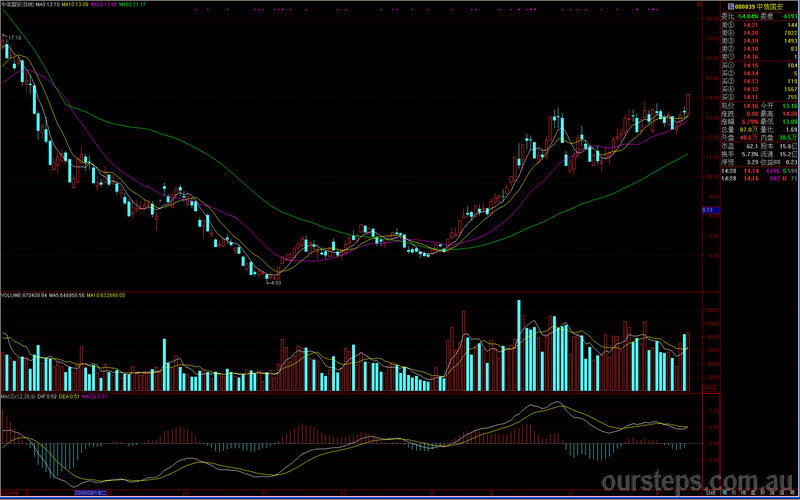Click the 总量 volume value 87.0万
The width and height of the screenshot is (800, 500).
pos(749,130)
